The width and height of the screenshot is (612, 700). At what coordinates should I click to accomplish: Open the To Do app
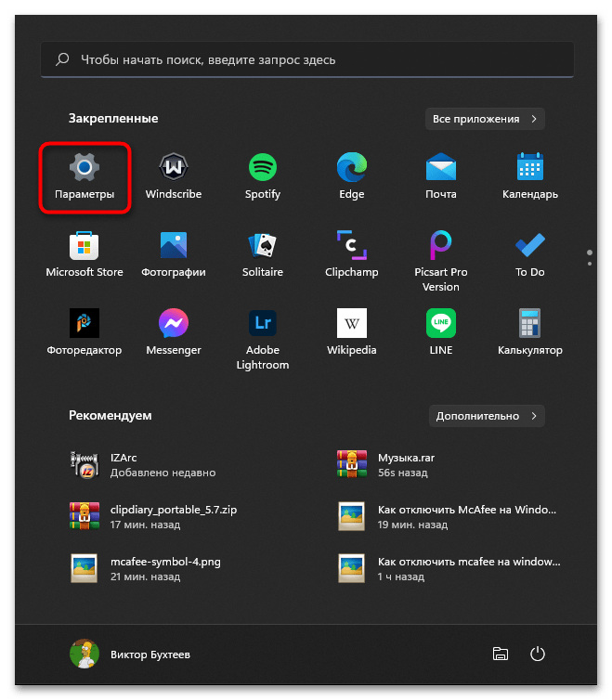[x=529, y=255]
